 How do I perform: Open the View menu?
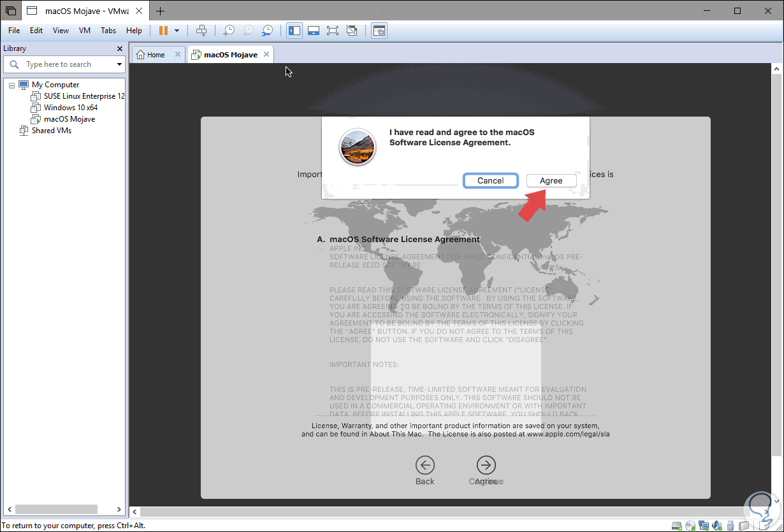(x=61, y=31)
